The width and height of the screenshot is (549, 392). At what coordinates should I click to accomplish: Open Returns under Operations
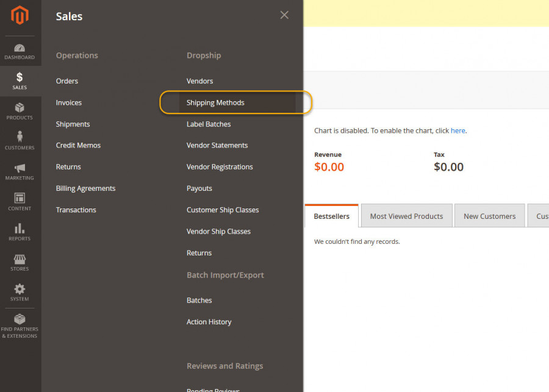coord(68,167)
